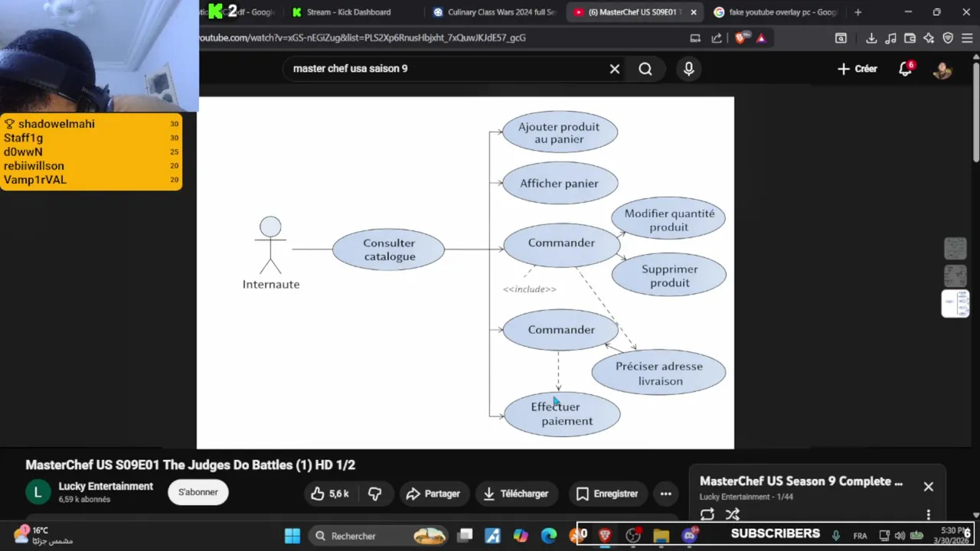Open browser downloads arrow icon
Image resolution: width=980 pixels, height=551 pixels.
pyautogui.click(x=871, y=37)
